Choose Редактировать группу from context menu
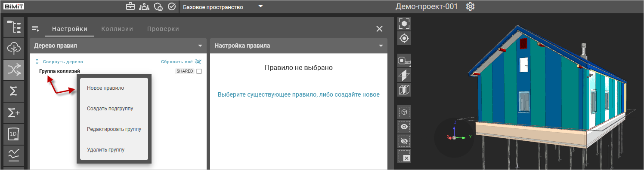Image resolution: width=644 pixels, height=170 pixels. [114, 129]
